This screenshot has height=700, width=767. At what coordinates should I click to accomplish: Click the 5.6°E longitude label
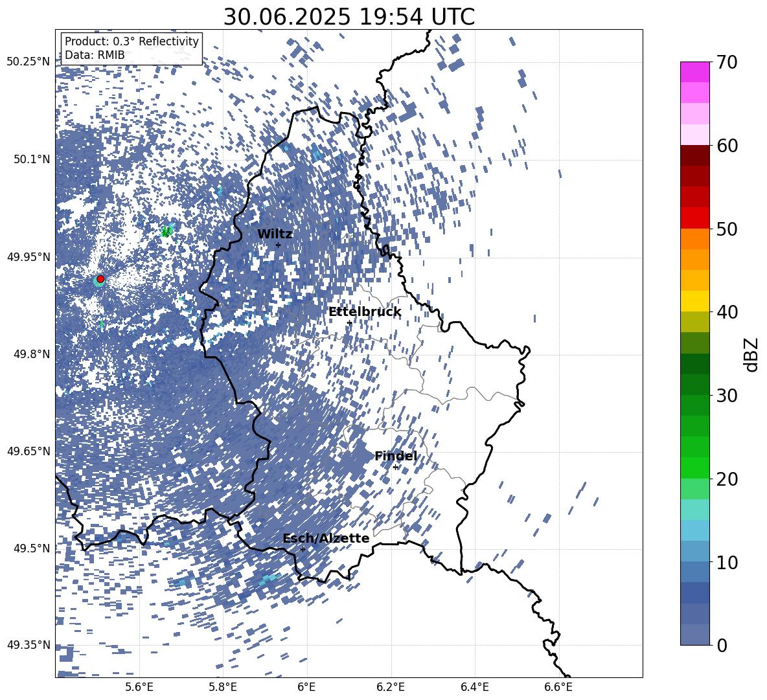[x=139, y=687]
